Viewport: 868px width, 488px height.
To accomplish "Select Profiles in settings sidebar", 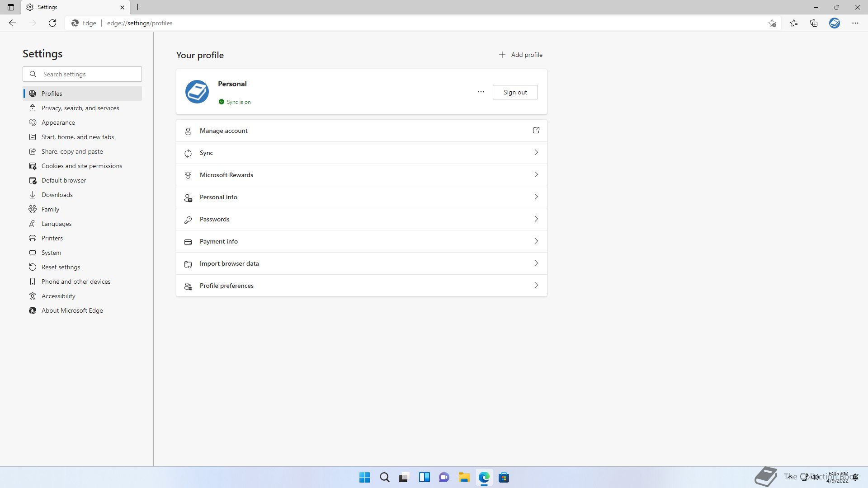I will point(82,94).
